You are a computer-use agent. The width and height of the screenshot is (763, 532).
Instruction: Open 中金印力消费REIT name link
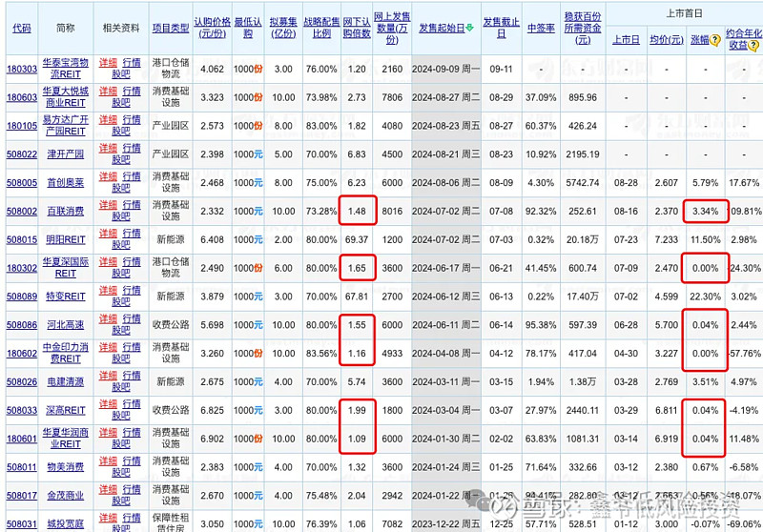[66, 353]
